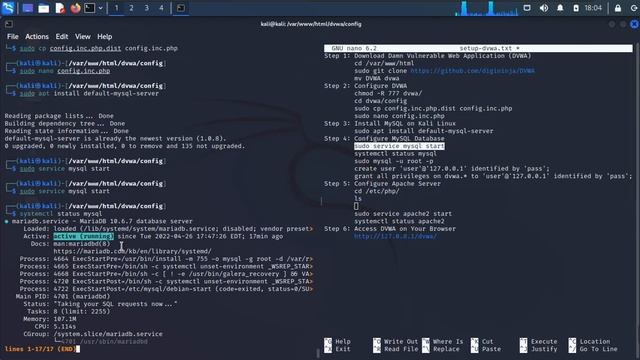Open the Actions menu
This screenshot has height=360, width=640.
37,37
